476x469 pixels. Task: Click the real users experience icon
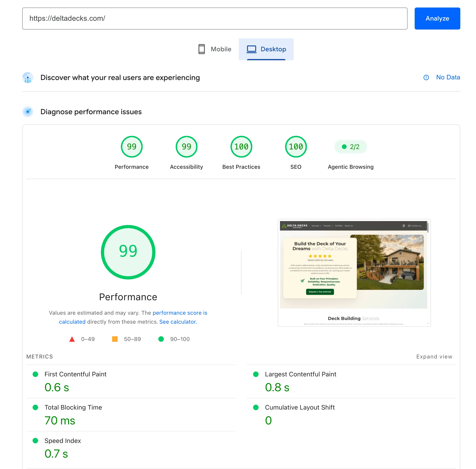(28, 78)
